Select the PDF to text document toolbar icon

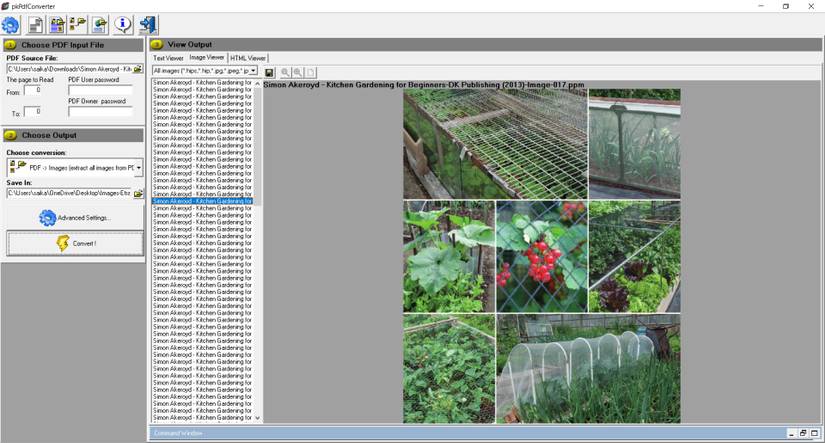tap(36, 25)
